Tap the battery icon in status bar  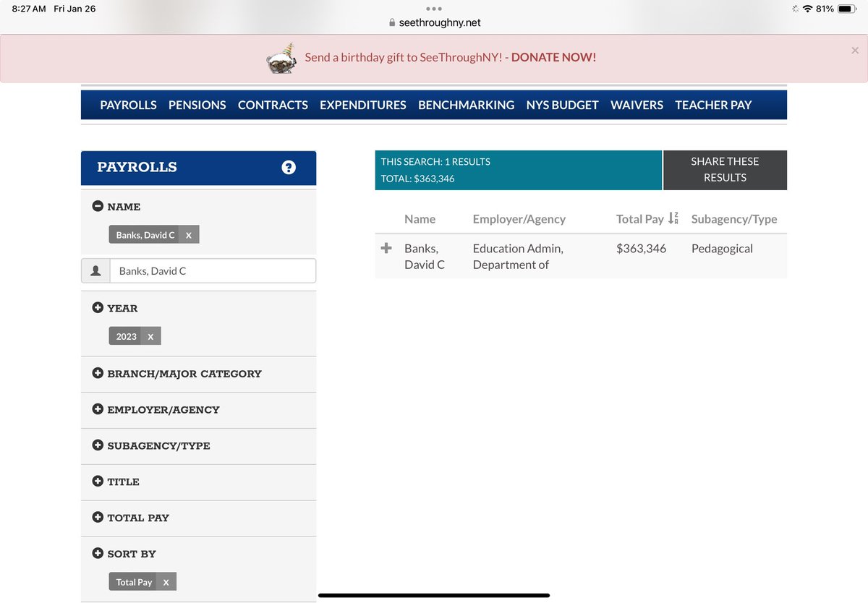847,9
